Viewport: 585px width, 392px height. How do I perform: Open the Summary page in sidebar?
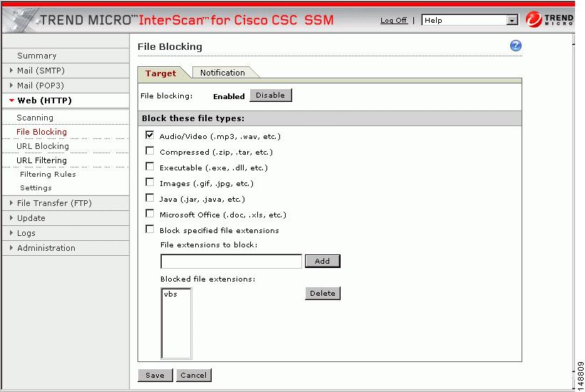pyautogui.click(x=37, y=56)
